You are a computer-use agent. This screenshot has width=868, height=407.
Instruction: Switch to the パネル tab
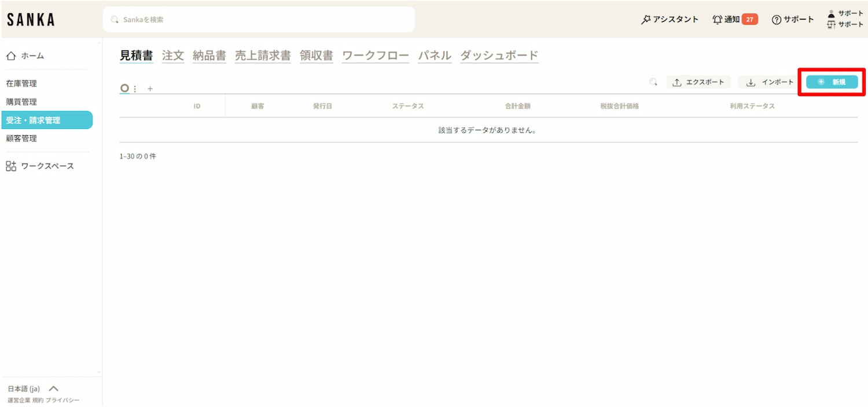click(435, 56)
